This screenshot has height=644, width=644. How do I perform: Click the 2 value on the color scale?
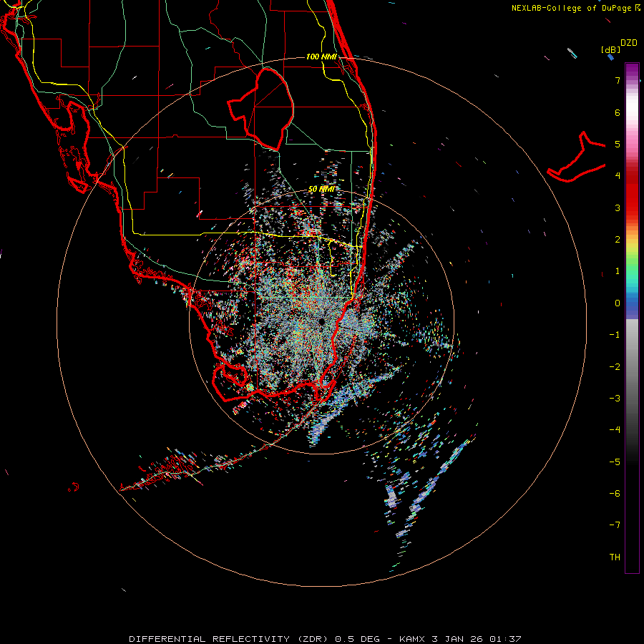(x=618, y=240)
